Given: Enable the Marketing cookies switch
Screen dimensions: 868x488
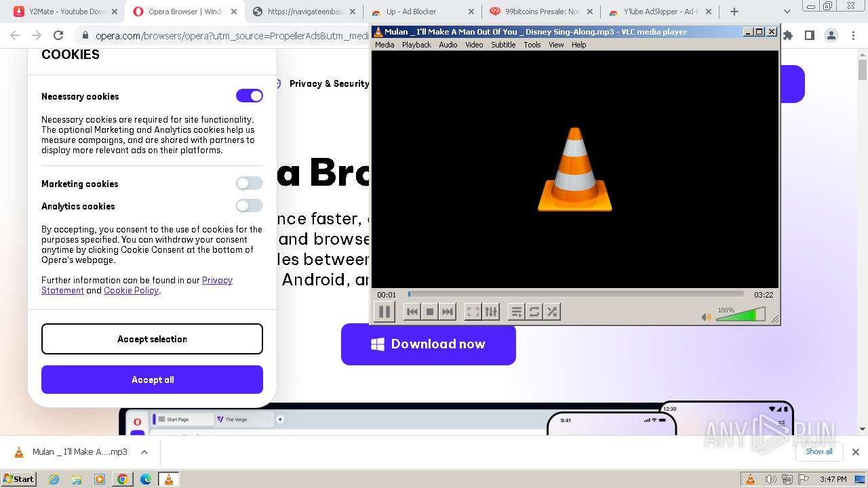Looking at the screenshot, I should (249, 183).
